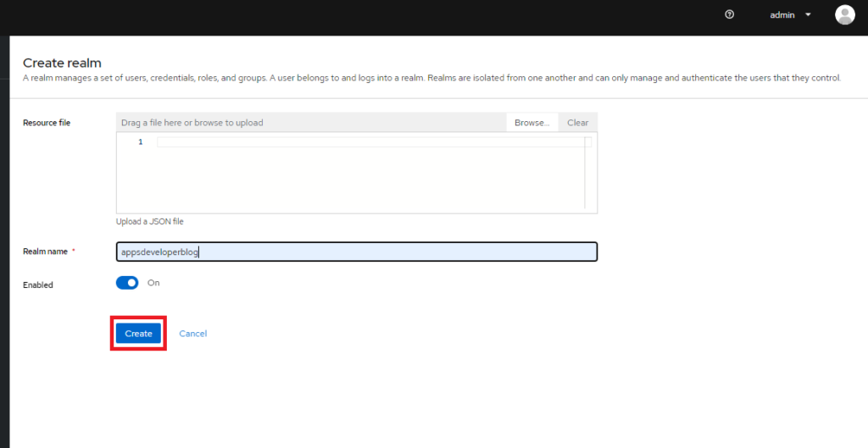Click the Cancel link
Screen dimensions: 868x448
pyautogui.click(x=193, y=334)
